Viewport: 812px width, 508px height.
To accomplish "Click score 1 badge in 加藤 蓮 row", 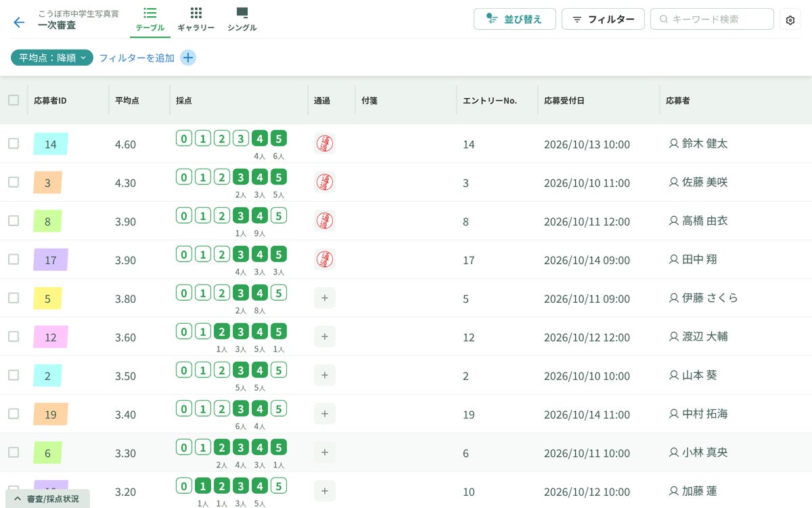I will (x=203, y=486).
